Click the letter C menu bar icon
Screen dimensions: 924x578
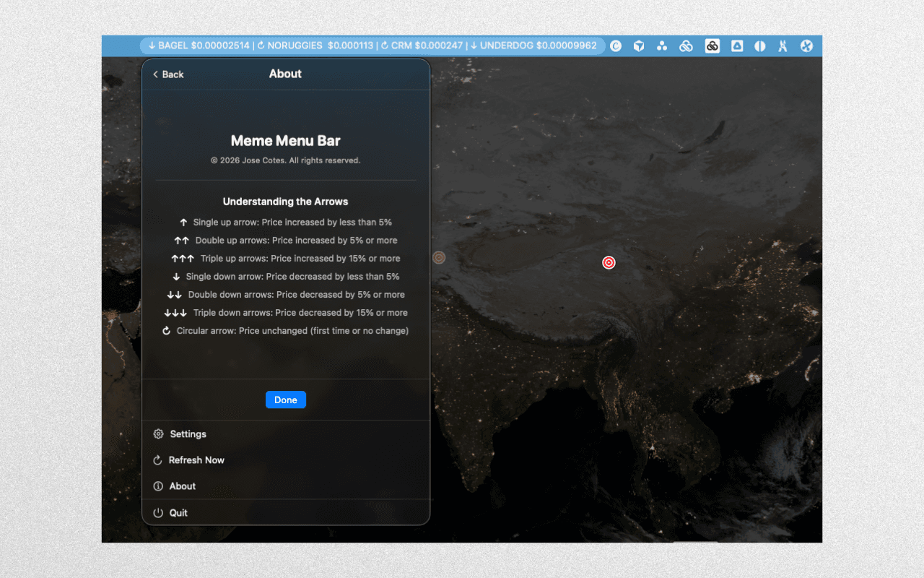point(615,46)
